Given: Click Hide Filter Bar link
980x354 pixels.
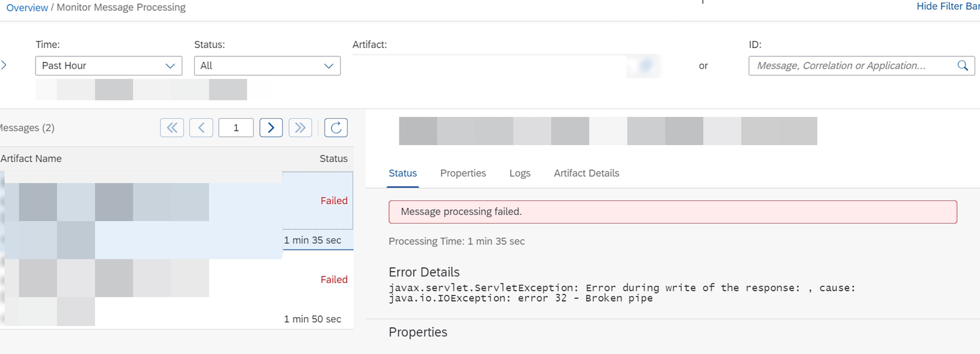Looking at the screenshot, I should (947, 6).
